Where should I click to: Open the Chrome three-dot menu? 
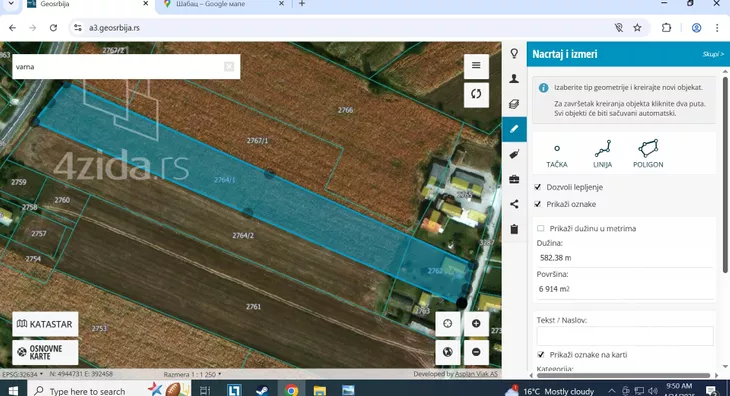coord(717,28)
